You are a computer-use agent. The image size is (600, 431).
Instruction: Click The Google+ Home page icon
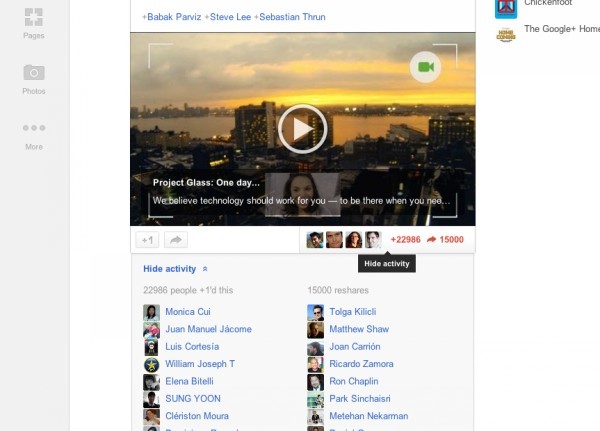[506, 34]
